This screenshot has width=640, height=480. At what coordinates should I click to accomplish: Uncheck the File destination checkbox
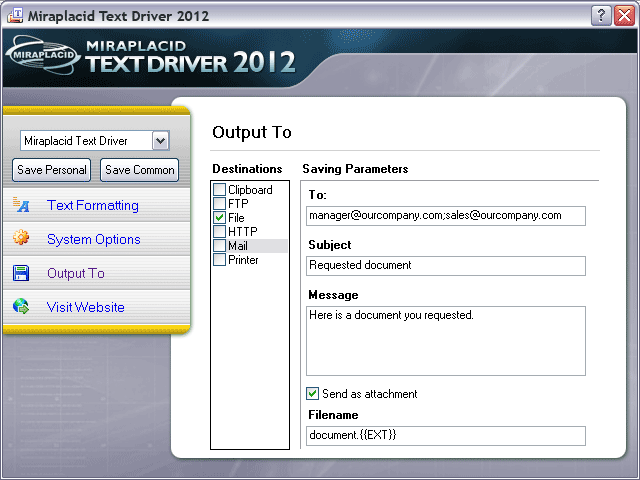tap(220, 218)
